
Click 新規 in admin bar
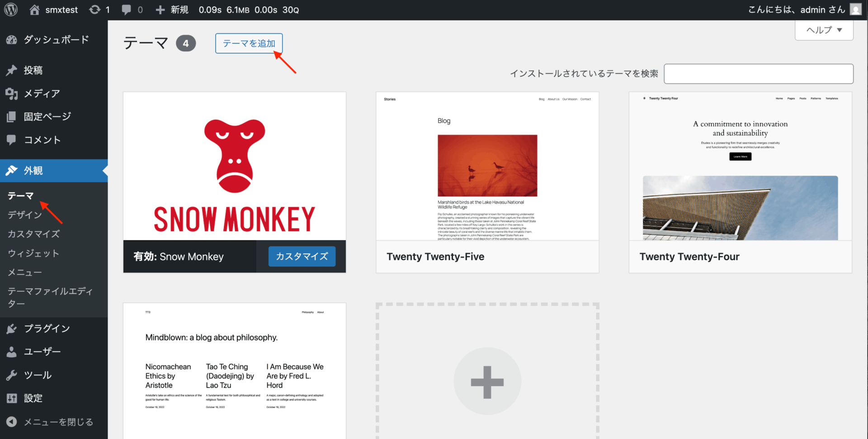coord(179,9)
